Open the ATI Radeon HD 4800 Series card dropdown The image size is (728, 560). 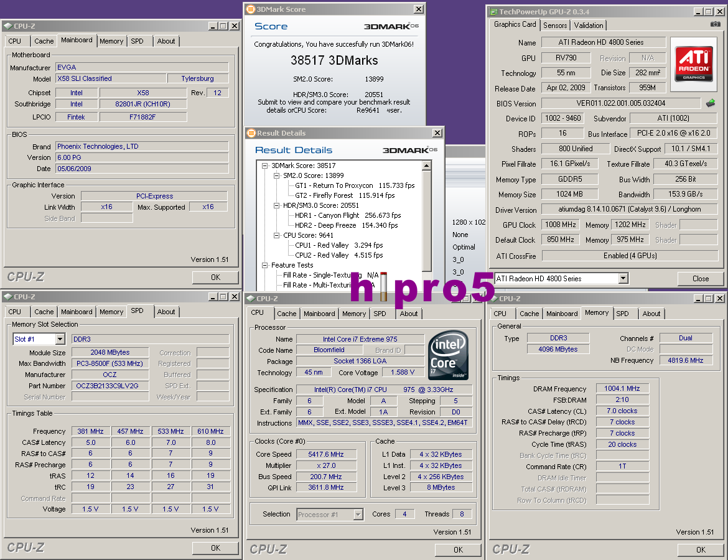pos(623,279)
